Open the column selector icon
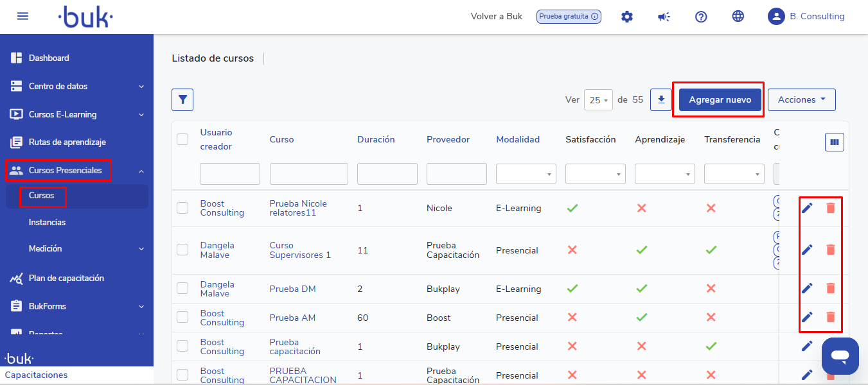 click(x=834, y=142)
